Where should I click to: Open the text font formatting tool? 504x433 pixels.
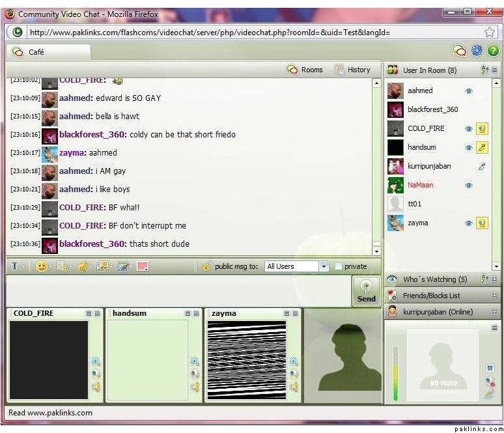(x=15, y=266)
